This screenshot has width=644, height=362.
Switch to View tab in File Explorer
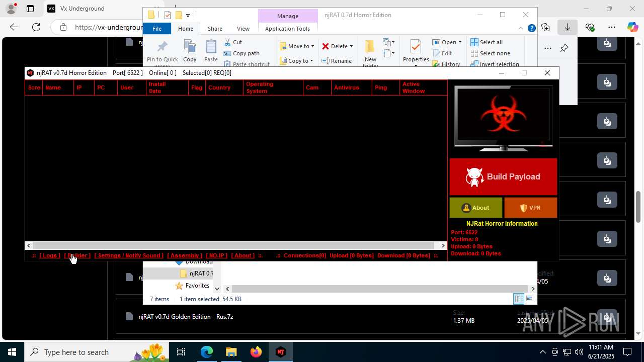tap(243, 29)
